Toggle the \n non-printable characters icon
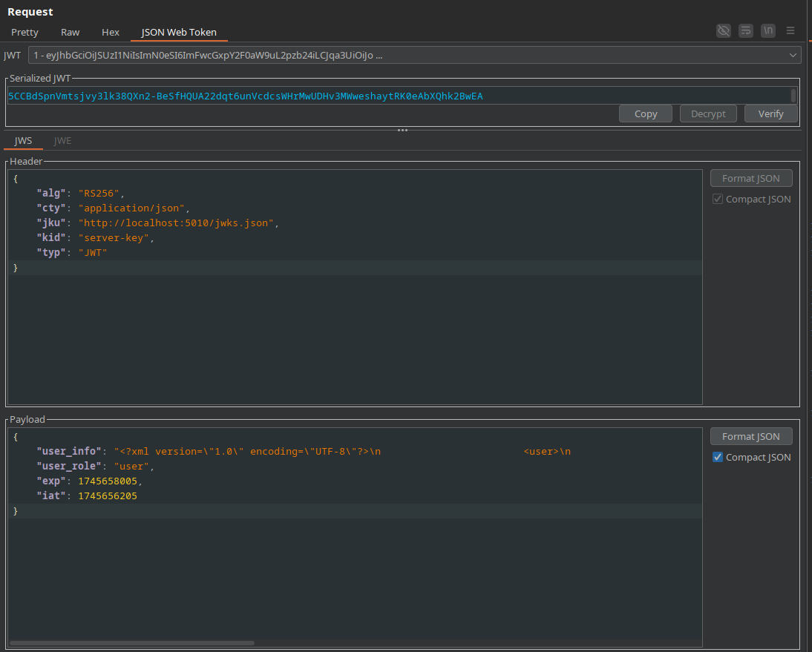Viewport: 812px width, 652px height. click(768, 30)
